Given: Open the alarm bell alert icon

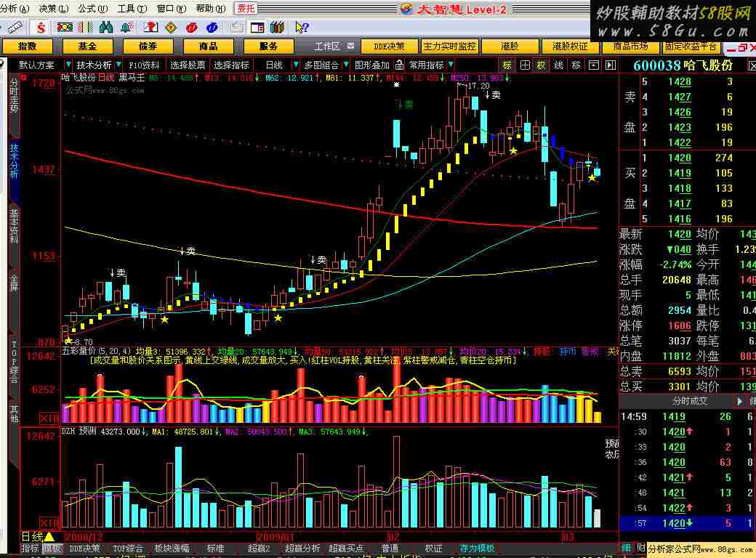Looking at the screenshot, I should pyautogui.click(x=127, y=28).
